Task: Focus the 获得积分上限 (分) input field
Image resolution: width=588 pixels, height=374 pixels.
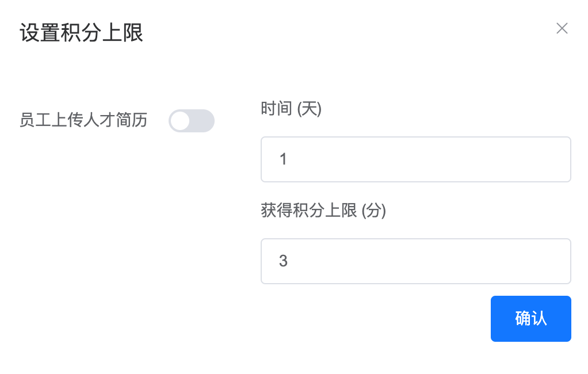Action: 415,261
